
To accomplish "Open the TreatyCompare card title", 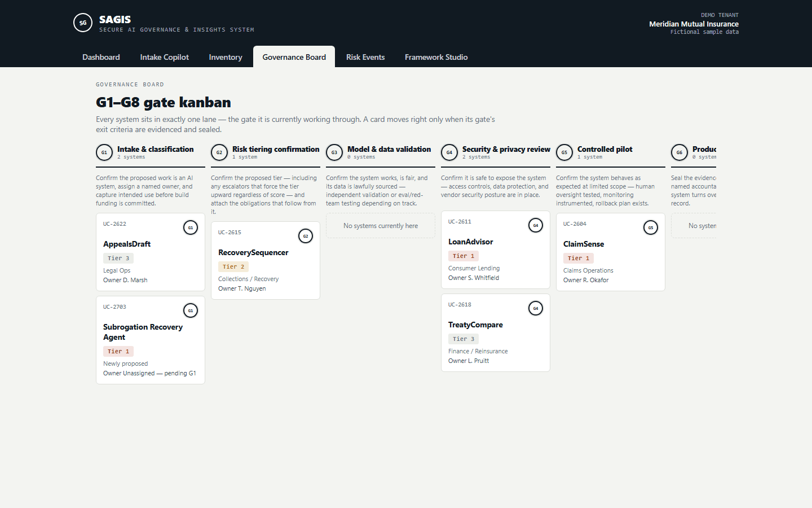I will coord(475,325).
